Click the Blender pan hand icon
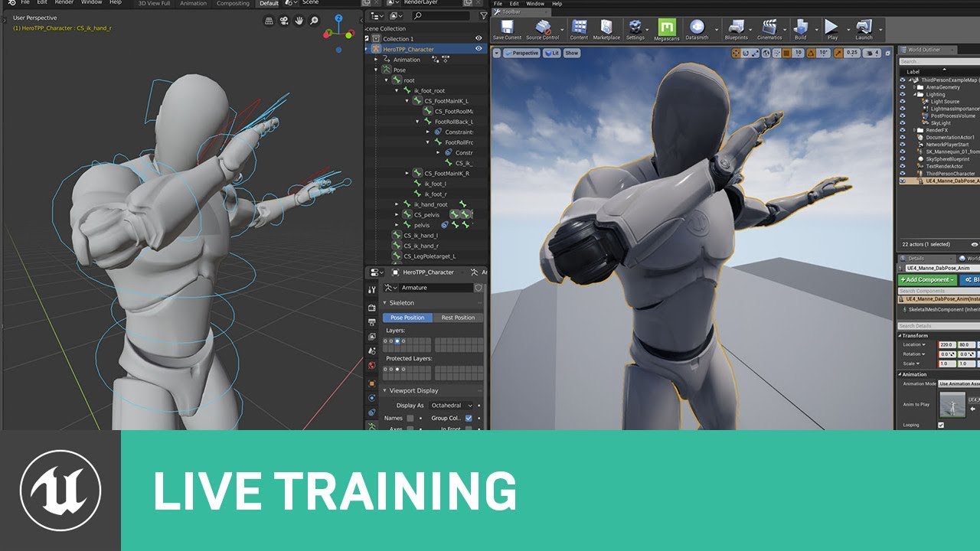This screenshot has height=551, width=980. tap(299, 21)
